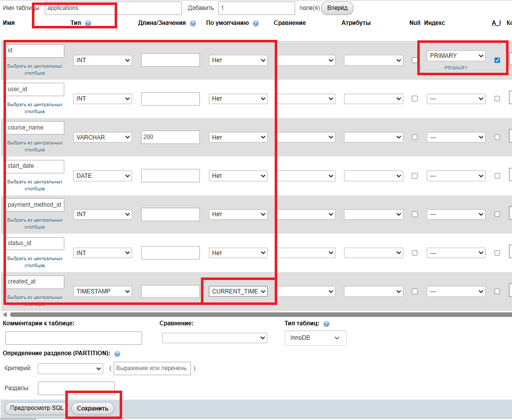This screenshot has width=512, height=420.
Task: Click help icon beside Длина/Значения header
Action: (x=193, y=23)
